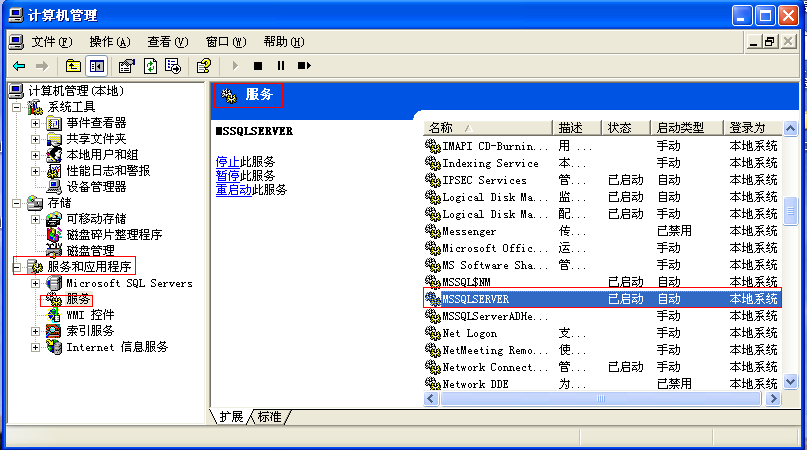Open the Properties toolbar icon
This screenshot has height=450, width=807.
tap(126, 66)
